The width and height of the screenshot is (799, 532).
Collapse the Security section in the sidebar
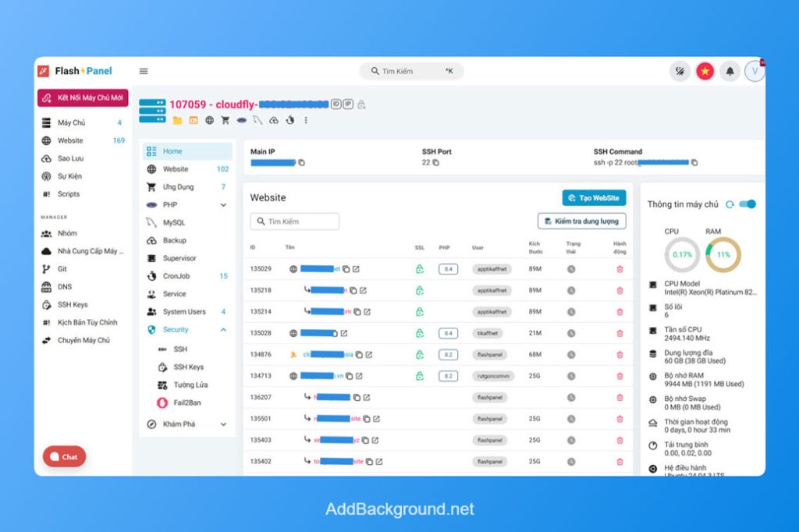[186, 329]
